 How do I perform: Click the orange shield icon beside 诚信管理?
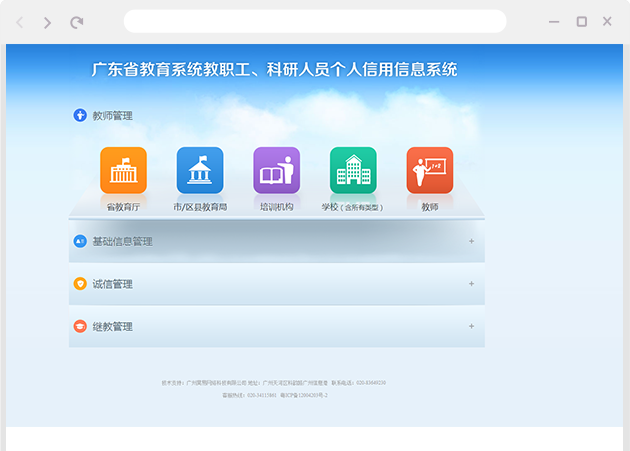coord(80,284)
